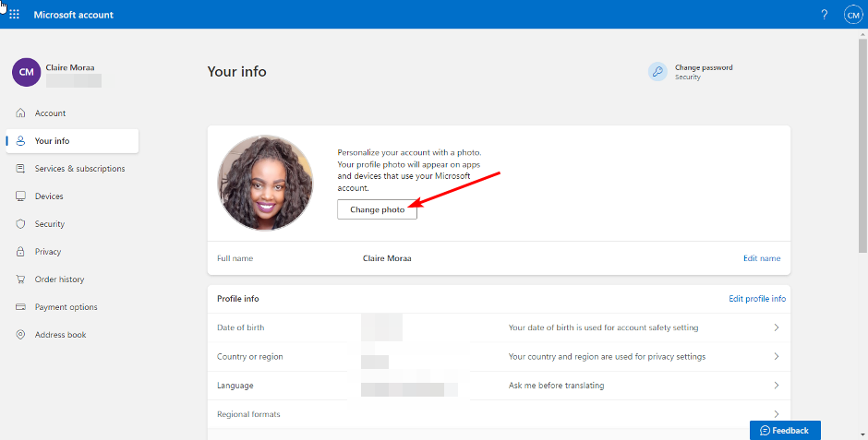
Task: Open the Devices section
Action: coord(49,196)
